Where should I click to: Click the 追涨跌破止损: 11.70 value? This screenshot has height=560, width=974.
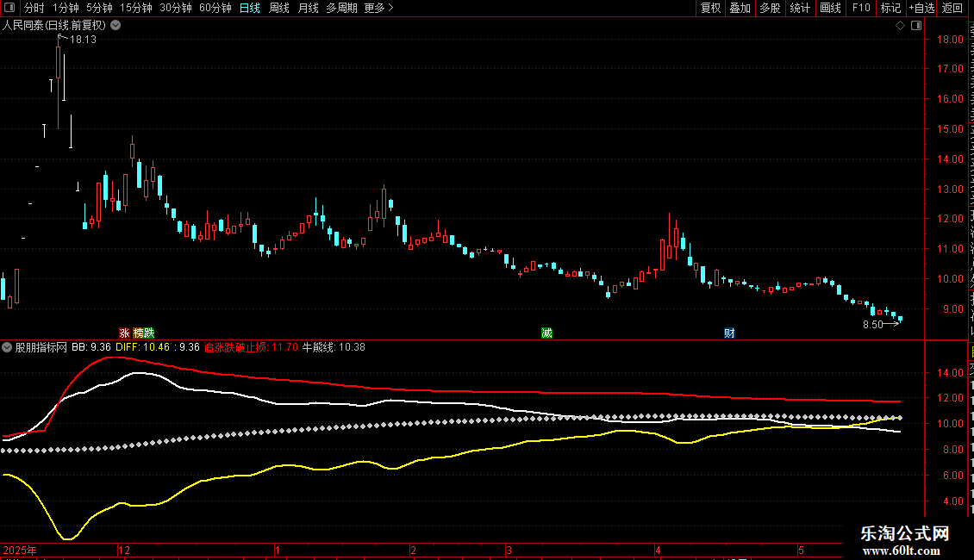(x=251, y=347)
